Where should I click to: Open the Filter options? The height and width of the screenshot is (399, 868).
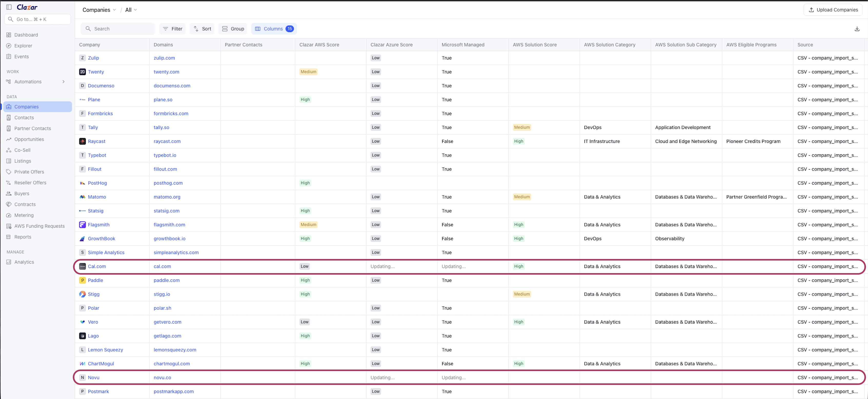click(173, 29)
